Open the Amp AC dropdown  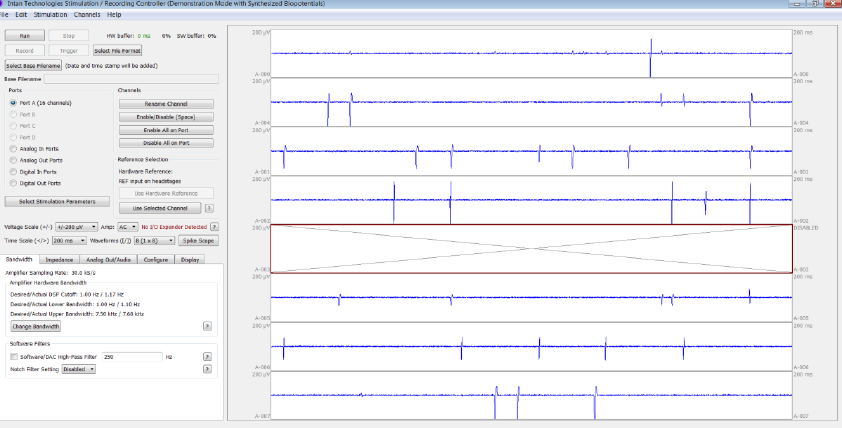coord(127,227)
